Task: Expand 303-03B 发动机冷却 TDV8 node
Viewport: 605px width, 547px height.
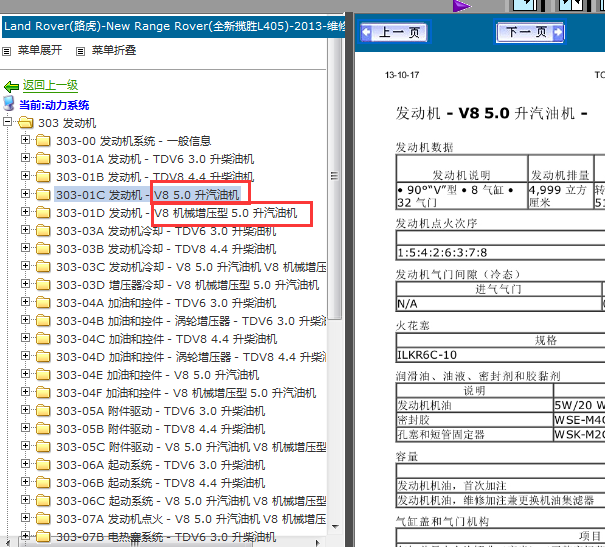Action: [25, 247]
